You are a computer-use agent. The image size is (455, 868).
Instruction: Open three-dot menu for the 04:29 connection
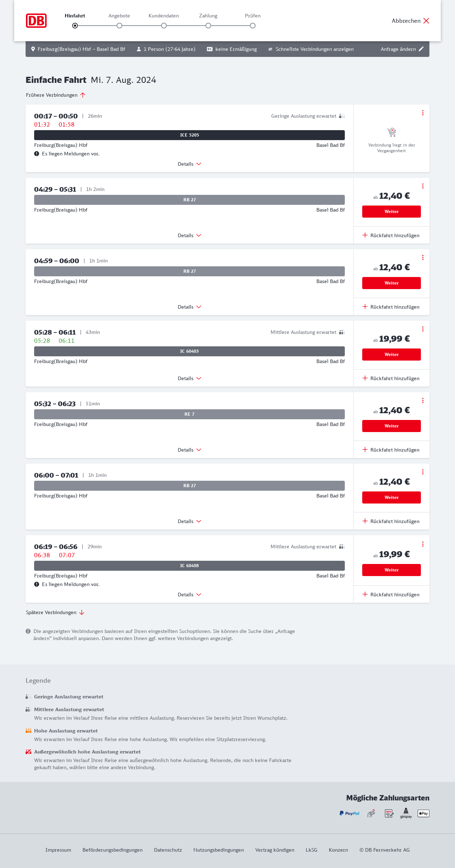point(423,186)
